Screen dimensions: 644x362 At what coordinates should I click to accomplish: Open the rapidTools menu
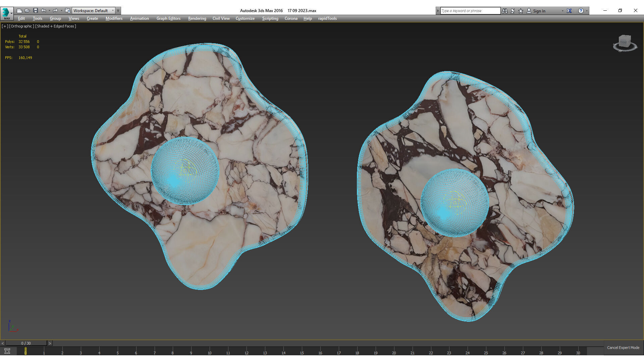pos(327,18)
